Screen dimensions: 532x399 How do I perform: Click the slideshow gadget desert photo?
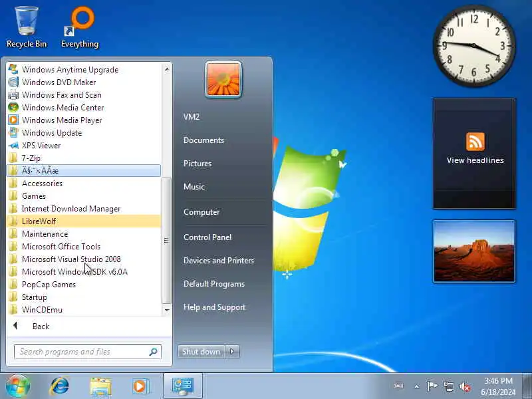point(474,251)
